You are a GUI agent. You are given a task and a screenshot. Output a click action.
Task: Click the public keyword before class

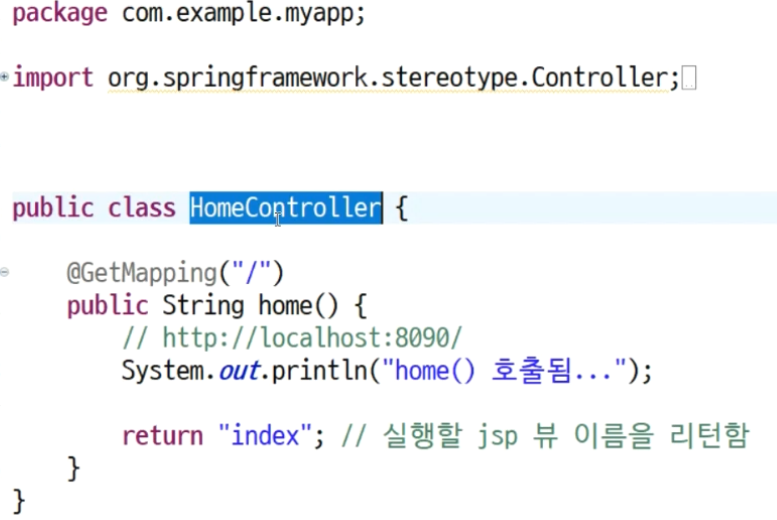[53, 208]
